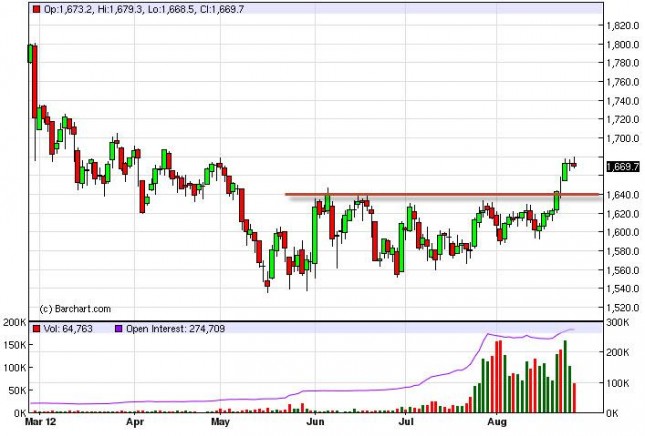The height and width of the screenshot is (436, 645).
Task: Click the 1,620.0 price axis label
Action: pos(623,213)
